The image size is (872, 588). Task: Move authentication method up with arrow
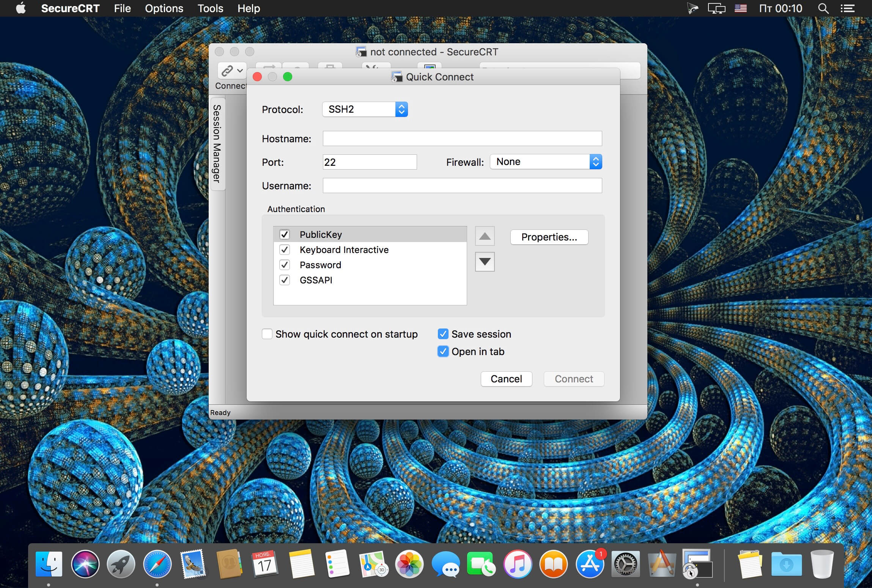coord(485,237)
